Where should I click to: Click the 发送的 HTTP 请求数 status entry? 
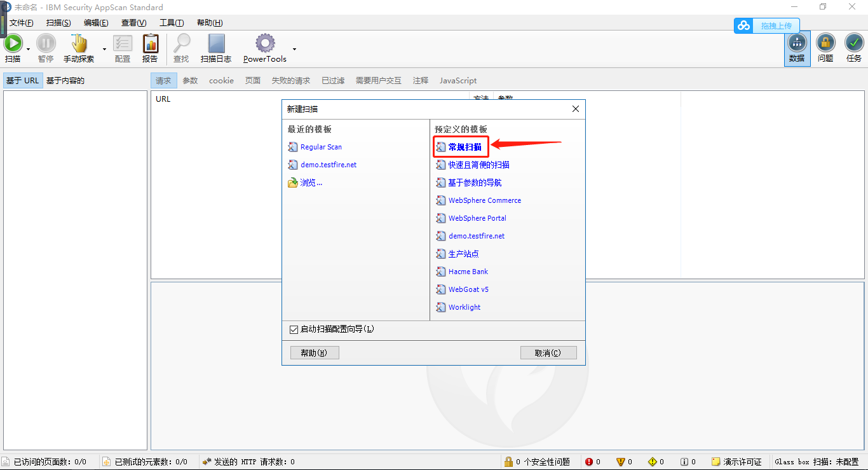[248, 462]
